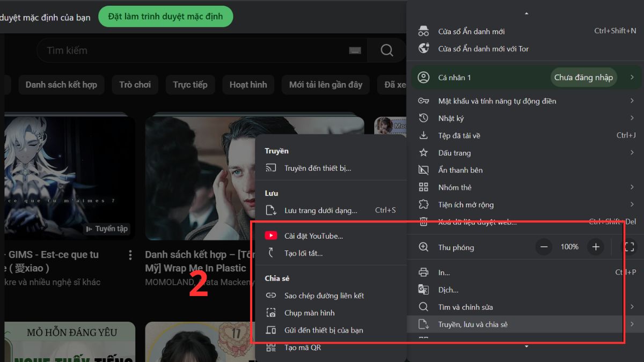The image size is (644, 362).
Task: Expand the Tìm và chỉnh sửa submenu chevron
Action: click(632, 307)
